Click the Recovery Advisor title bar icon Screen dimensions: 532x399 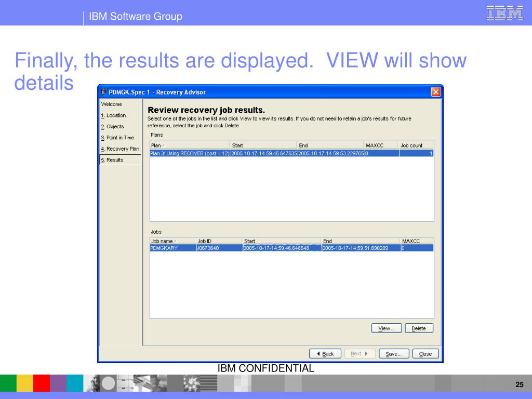point(104,92)
